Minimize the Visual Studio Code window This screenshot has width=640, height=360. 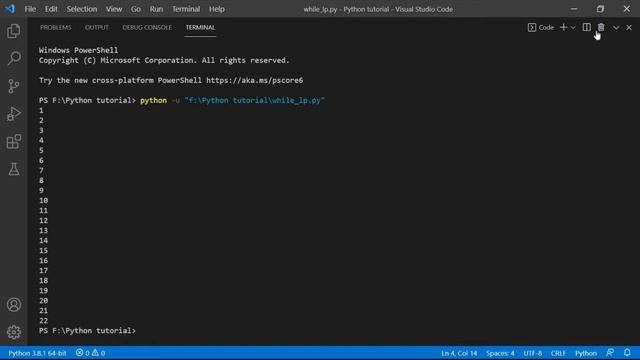tap(573, 9)
